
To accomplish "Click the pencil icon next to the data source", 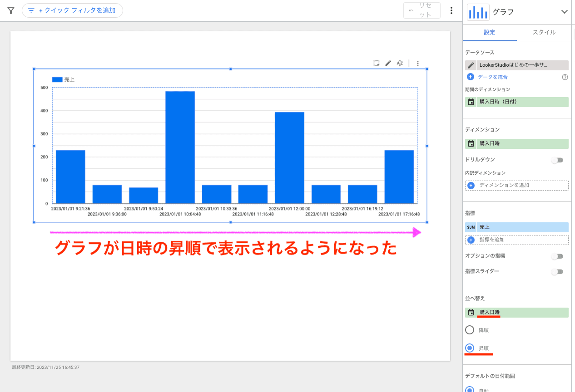I will 471,65.
